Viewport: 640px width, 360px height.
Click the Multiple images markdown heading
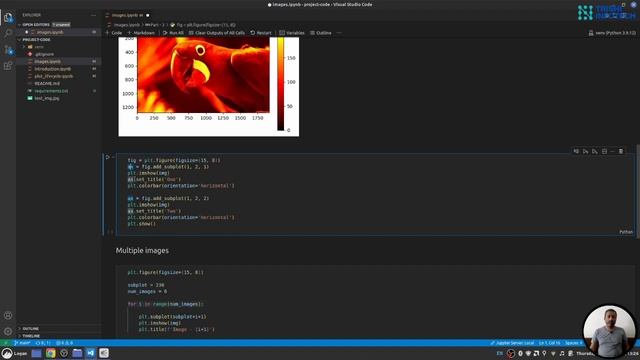(142, 251)
